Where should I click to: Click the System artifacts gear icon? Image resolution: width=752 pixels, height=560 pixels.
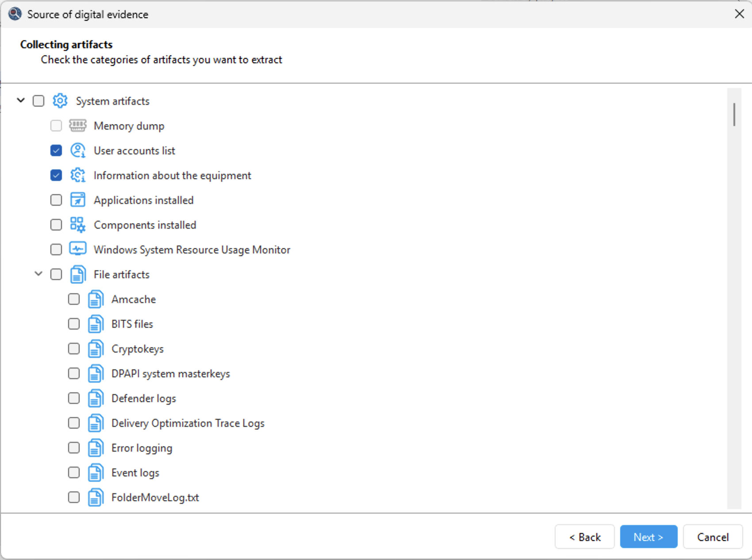[x=60, y=101]
